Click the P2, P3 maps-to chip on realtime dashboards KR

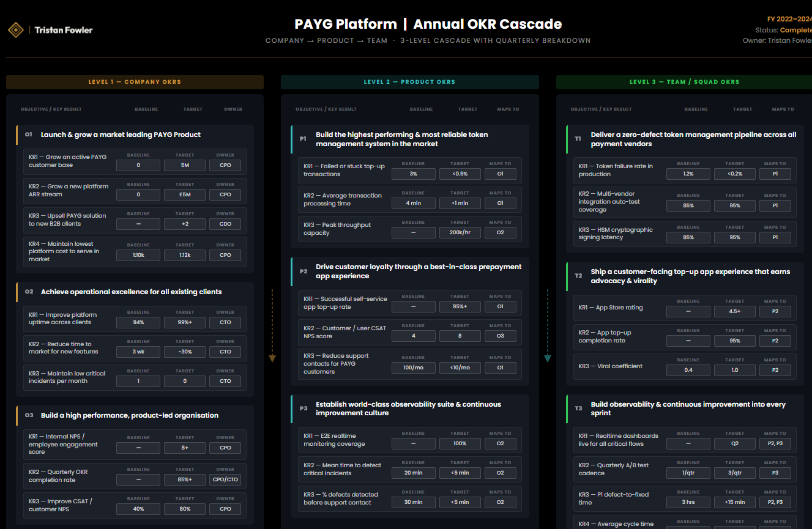pos(775,443)
